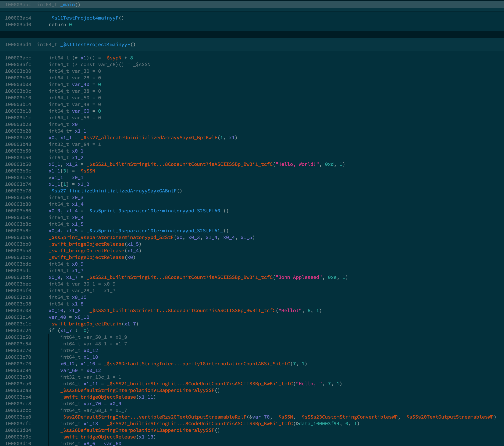Select the var_68_1 = x1_7 line

tap(94, 411)
